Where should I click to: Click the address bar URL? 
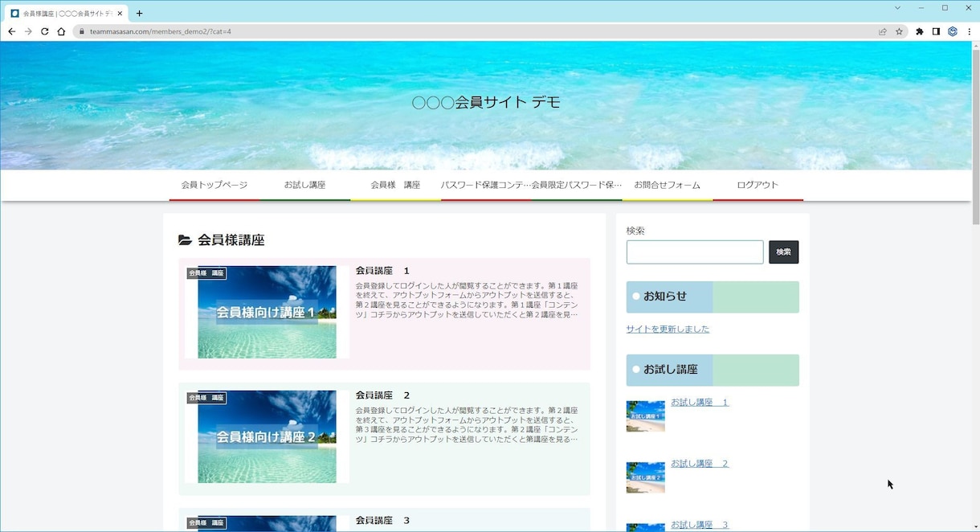(x=161, y=31)
